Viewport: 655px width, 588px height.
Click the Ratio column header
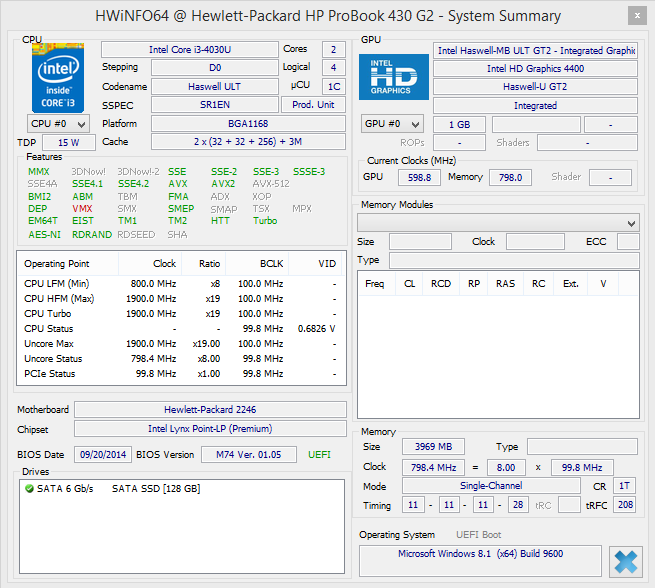204,264
